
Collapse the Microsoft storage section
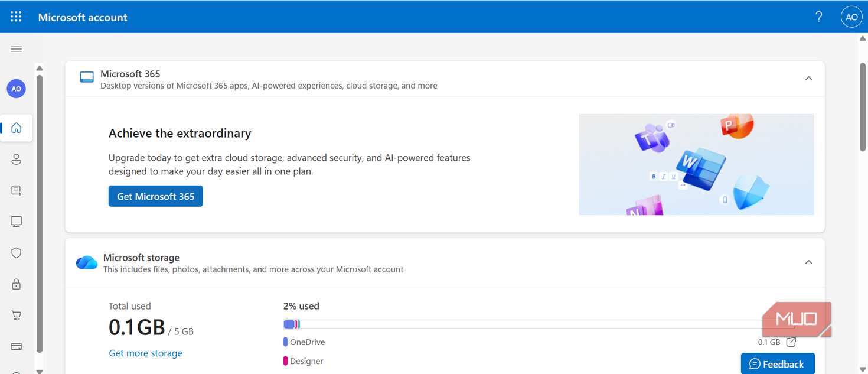coord(809,262)
